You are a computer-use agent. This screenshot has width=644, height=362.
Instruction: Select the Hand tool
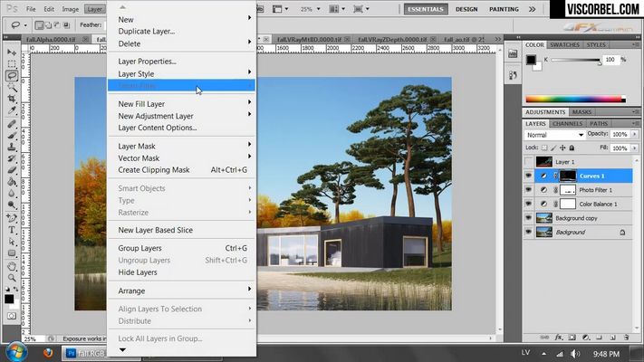(x=12, y=266)
